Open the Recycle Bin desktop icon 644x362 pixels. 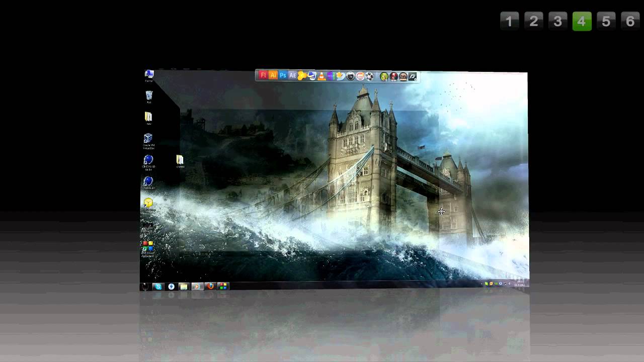click(x=149, y=97)
